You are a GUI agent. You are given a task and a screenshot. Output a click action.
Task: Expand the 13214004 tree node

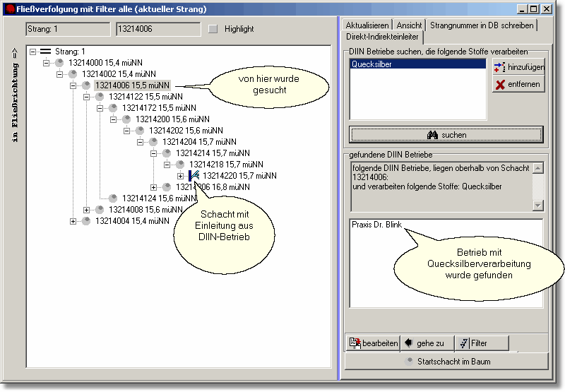click(x=73, y=221)
